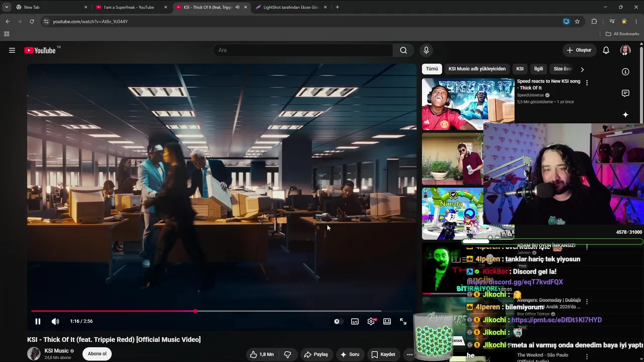
Task: Select the KSI Music adlı yükleyiciden chip
Action: [477, 69]
